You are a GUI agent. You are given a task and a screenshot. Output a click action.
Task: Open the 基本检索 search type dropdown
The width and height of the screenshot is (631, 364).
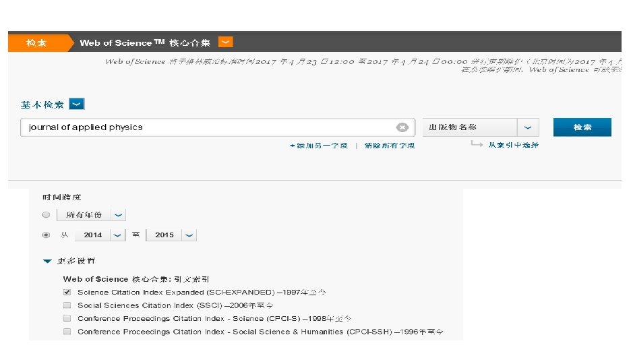click(x=76, y=104)
